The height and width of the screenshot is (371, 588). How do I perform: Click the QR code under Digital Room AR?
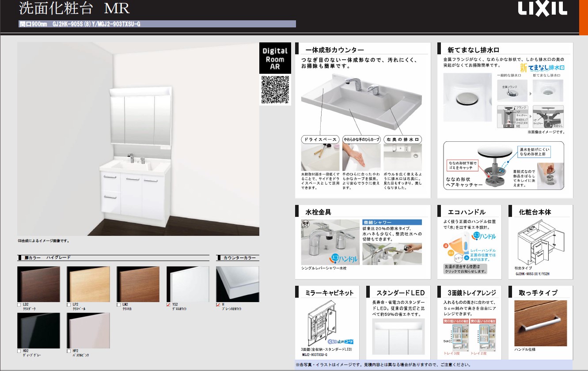point(275,90)
